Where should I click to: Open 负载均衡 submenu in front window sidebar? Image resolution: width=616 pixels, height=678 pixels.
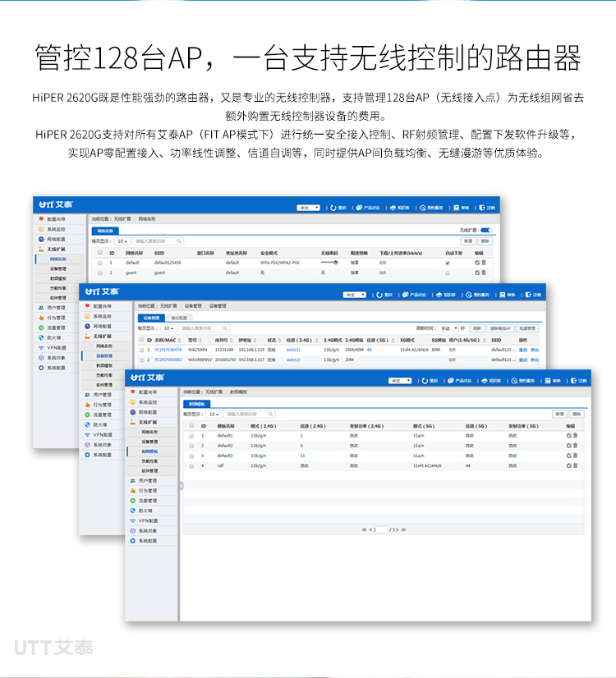(x=149, y=461)
